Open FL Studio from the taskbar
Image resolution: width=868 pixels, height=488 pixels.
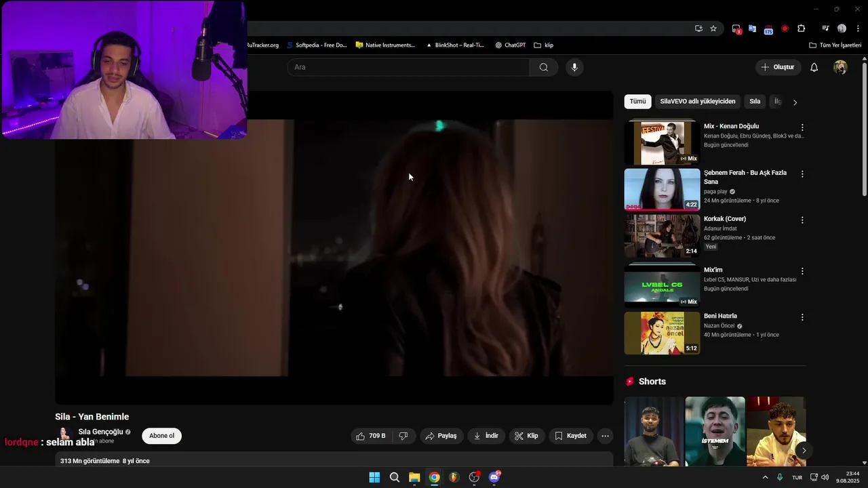[x=454, y=477]
